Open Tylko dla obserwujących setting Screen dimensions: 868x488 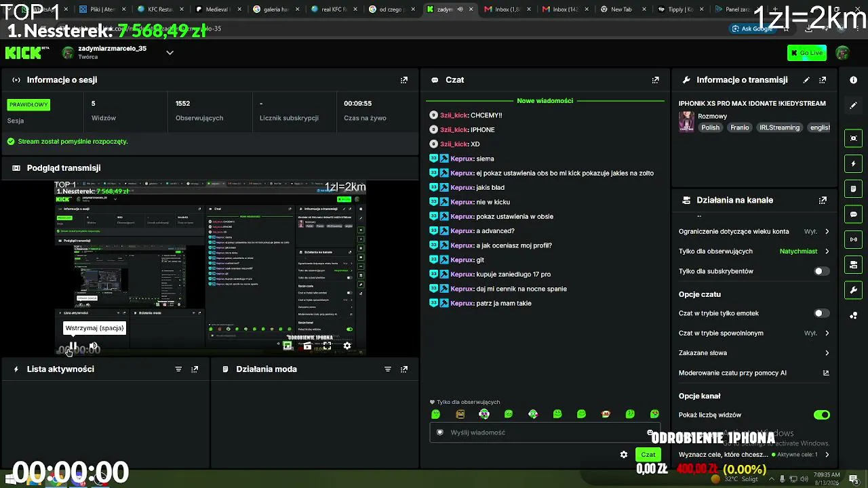click(x=753, y=251)
